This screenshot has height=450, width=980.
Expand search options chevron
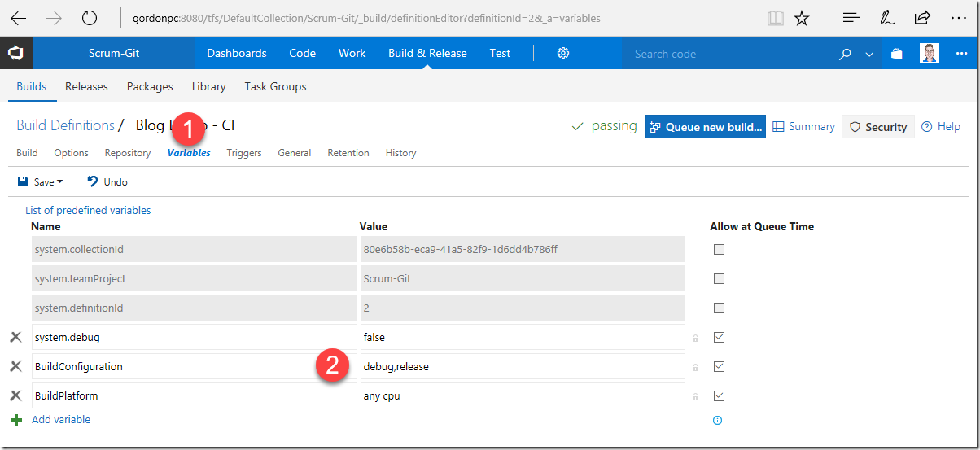pyautogui.click(x=869, y=55)
